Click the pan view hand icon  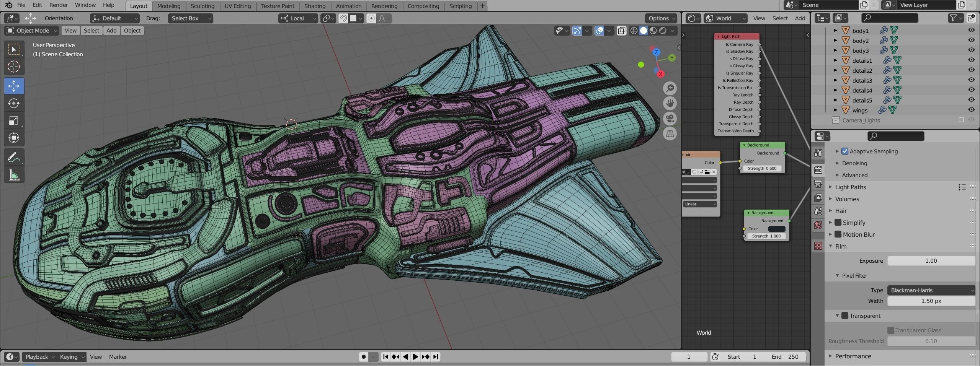(x=670, y=103)
